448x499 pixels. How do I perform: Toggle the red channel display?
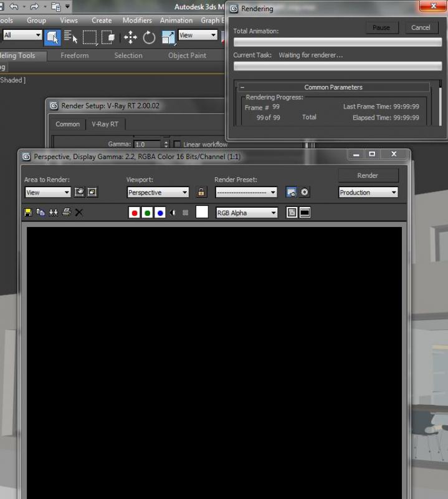click(x=134, y=213)
